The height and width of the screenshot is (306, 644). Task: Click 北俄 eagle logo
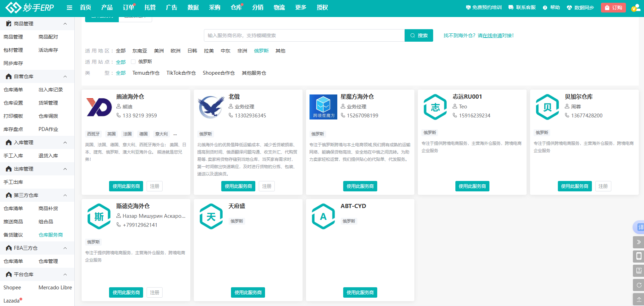pyautogui.click(x=211, y=107)
